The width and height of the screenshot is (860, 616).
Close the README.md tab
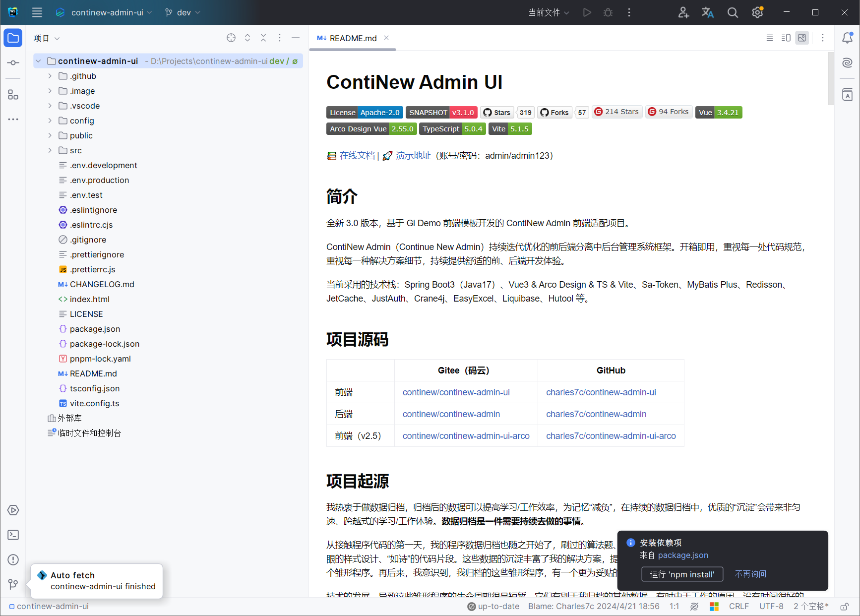point(386,38)
